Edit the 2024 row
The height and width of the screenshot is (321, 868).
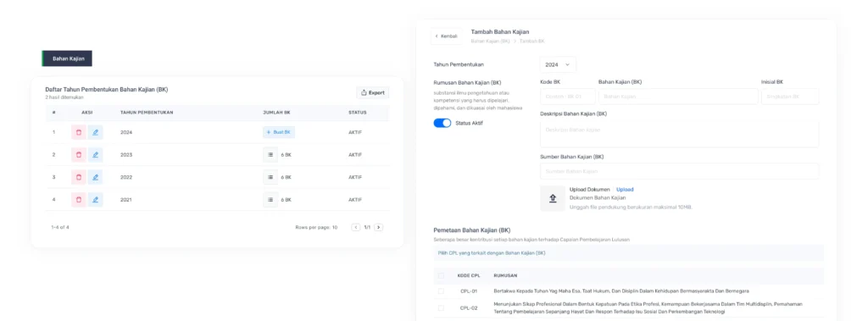coord(95,132)
